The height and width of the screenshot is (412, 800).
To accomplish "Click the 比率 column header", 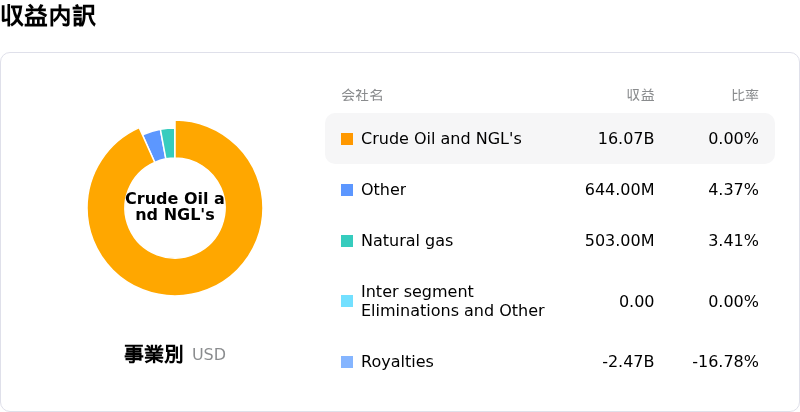I will tap(745, 95).
